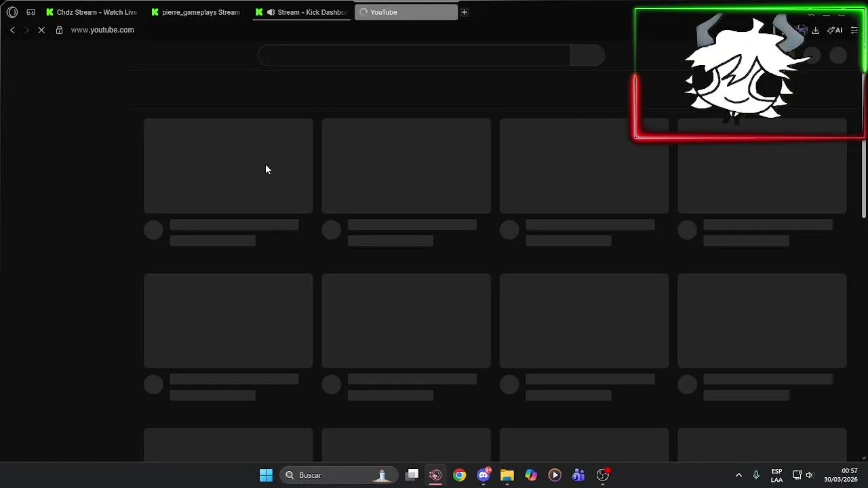Open the Windows Start menu
The width and height of the screenshot is (868, 488).
tap(266, 475)
